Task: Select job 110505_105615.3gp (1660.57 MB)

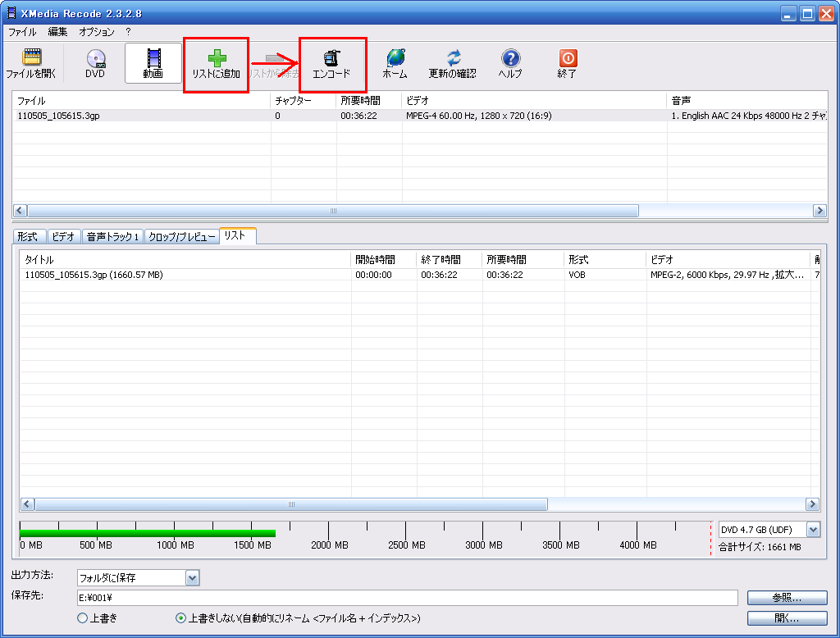Action: [x=419, y=275]
